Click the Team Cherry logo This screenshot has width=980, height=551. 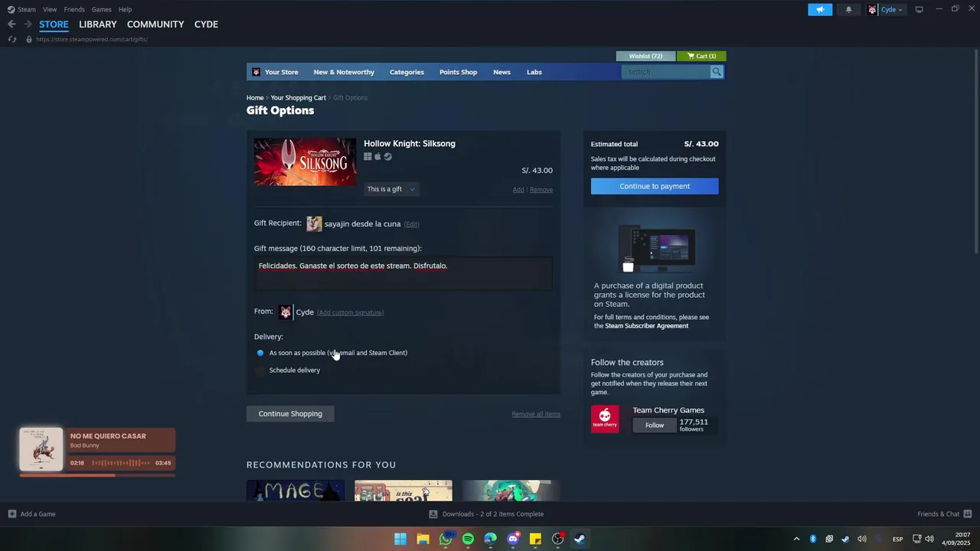605,419
